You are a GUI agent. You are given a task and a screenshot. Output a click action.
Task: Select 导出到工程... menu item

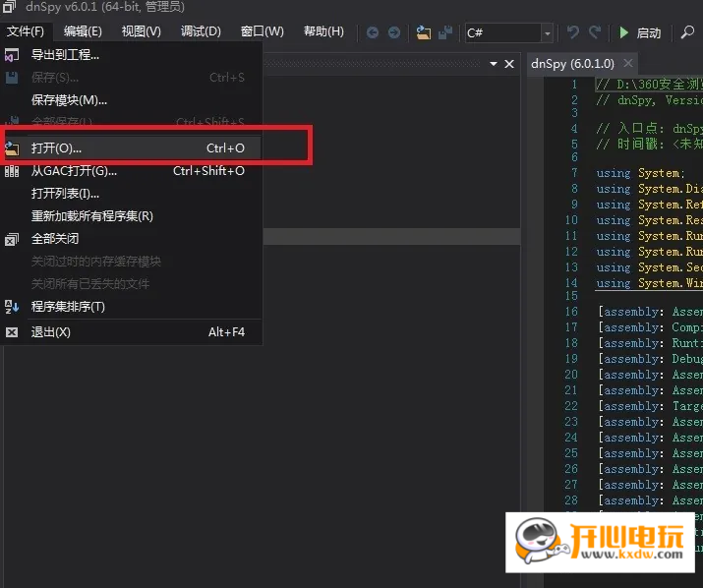65,55
